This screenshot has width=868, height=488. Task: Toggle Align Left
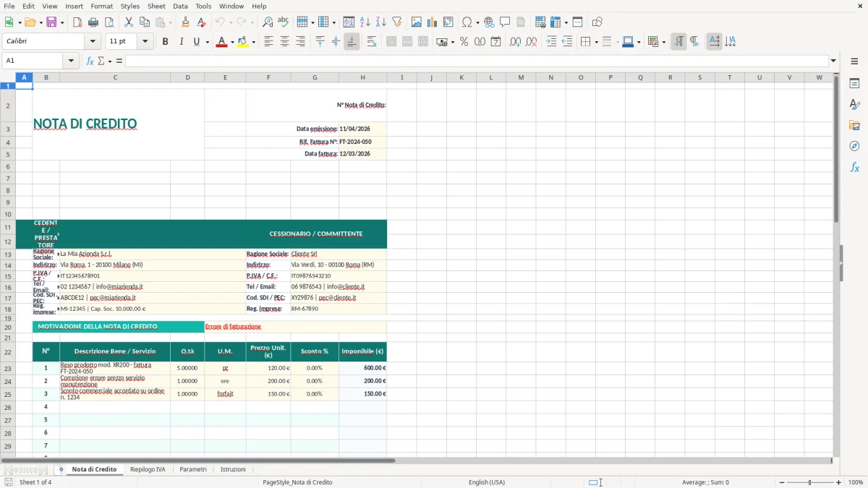point(268,42)
